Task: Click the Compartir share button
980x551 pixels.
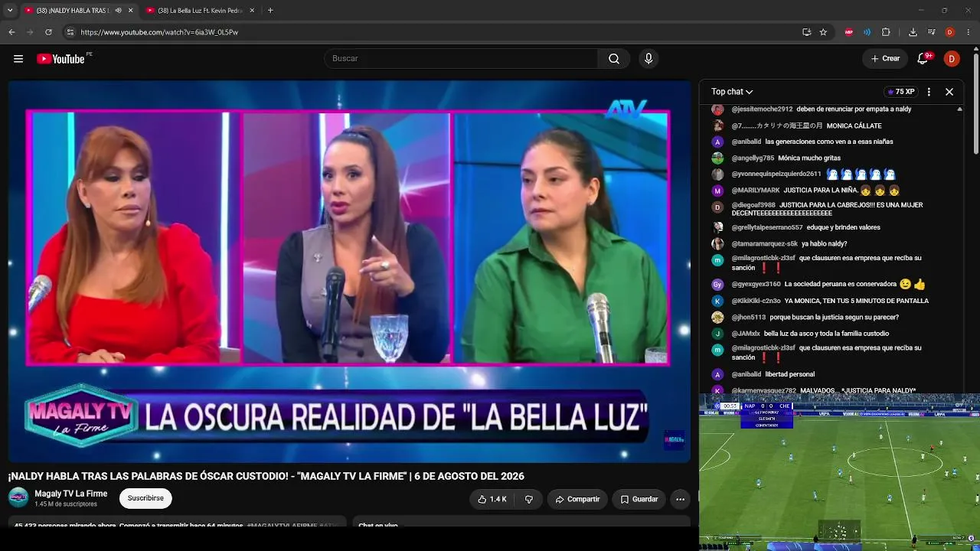Action: point(577,499)
